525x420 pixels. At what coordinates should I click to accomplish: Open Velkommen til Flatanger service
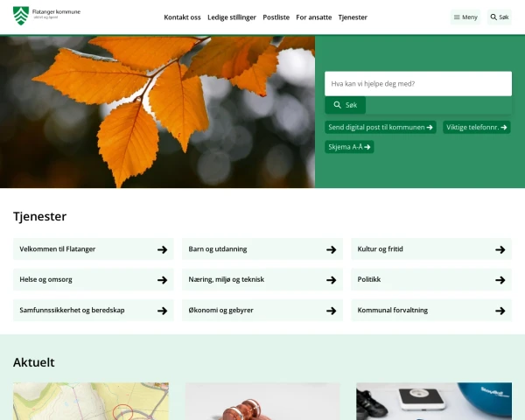pos(94,249)
